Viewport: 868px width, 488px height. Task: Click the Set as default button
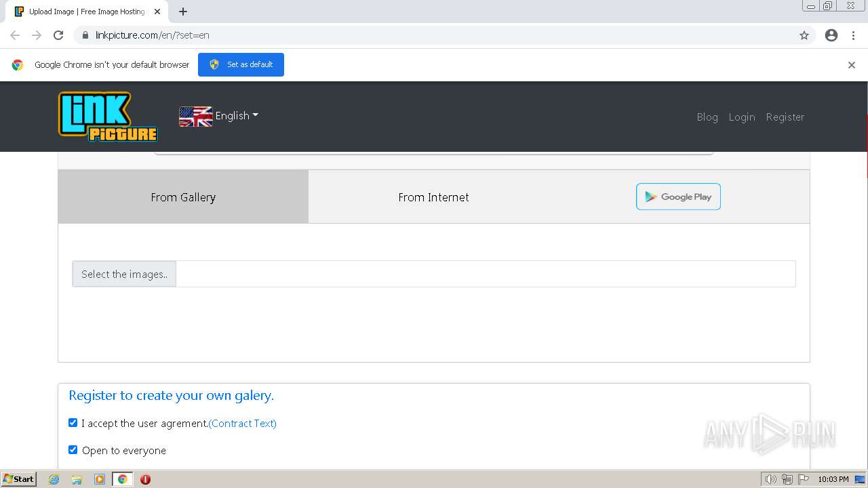[241, 64]
